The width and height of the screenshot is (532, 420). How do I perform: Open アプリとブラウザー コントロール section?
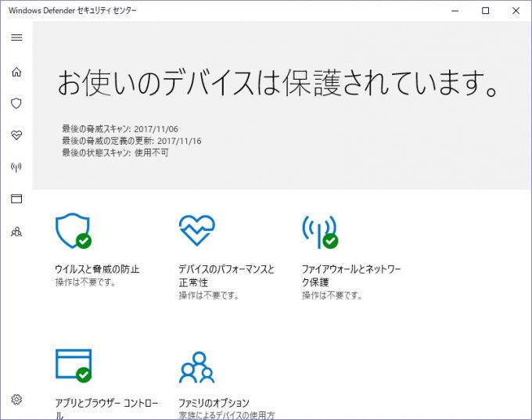(106, 409)
